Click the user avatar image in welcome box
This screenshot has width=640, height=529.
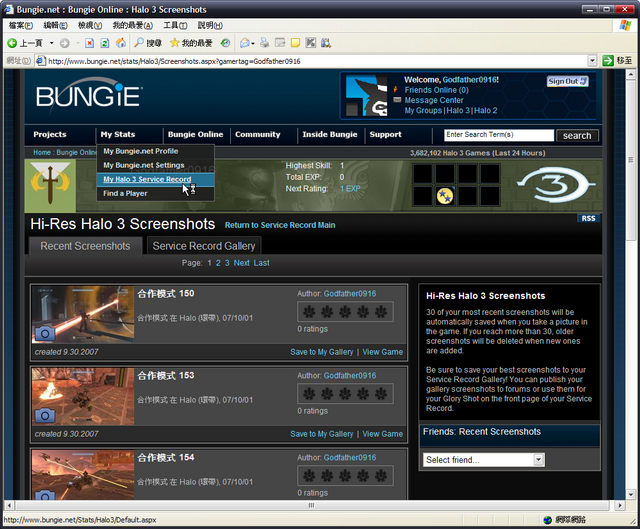pos(367,96)
